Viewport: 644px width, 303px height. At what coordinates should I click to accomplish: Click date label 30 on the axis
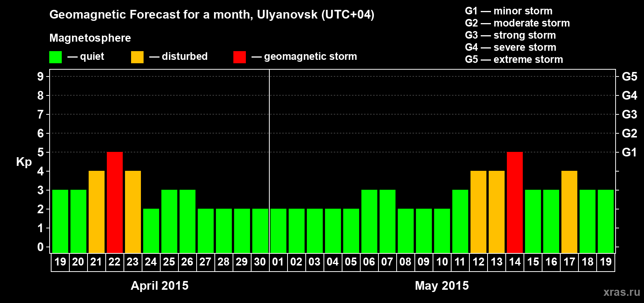pos(260,262)
